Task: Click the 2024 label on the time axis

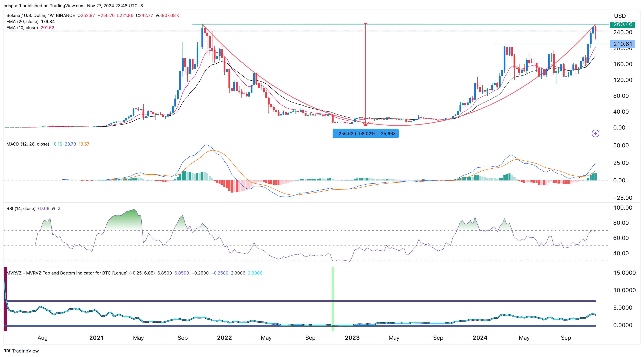Action: coord(480,338)
